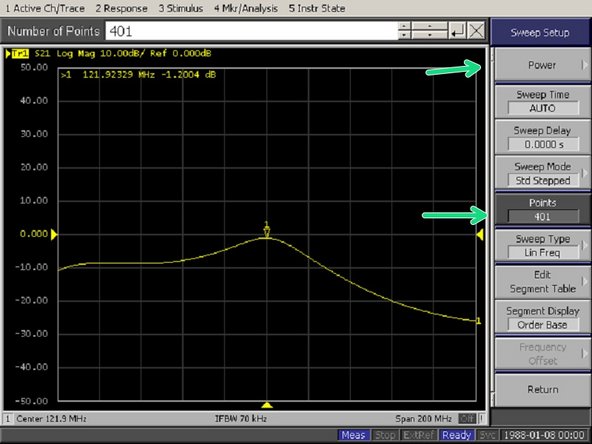Click the Number of Points entry field
Viewport: 592px width, 444px height.
[x=251, y=31]
